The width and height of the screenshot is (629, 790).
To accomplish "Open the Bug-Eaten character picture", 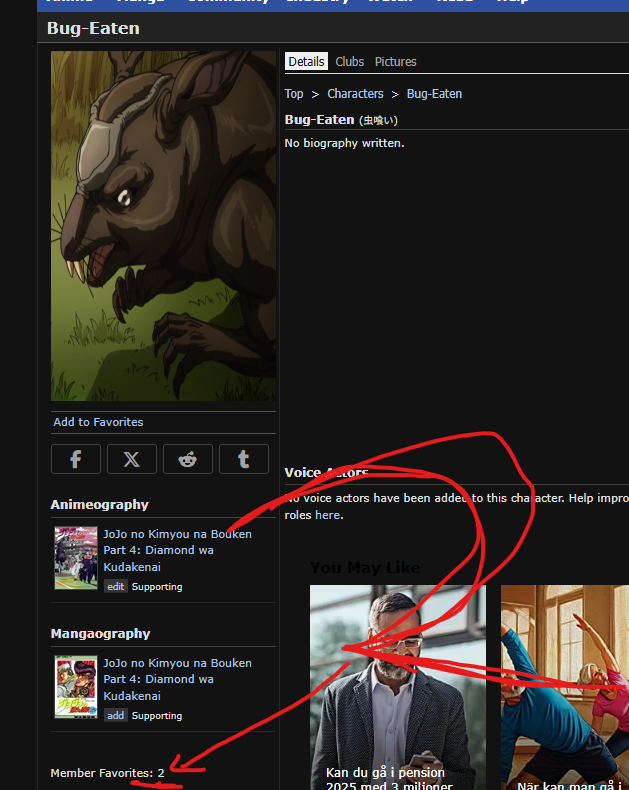I will coord(163,226).
